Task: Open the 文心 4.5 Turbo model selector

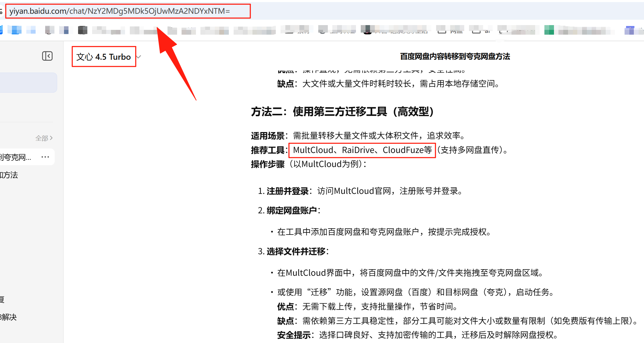Action: [x=104, y=57]
